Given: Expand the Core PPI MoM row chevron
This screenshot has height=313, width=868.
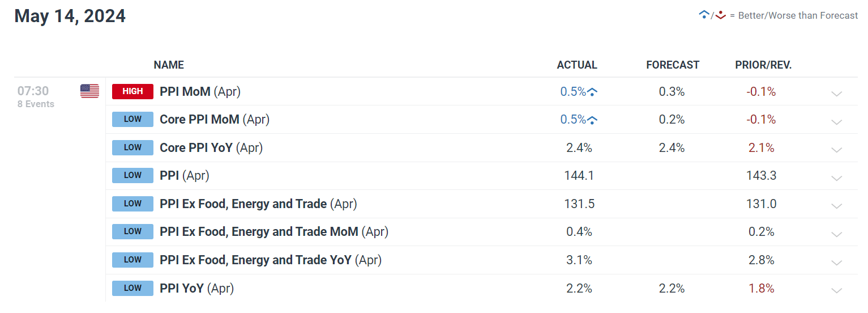Looking at the screenshot, I should [836, 122].
